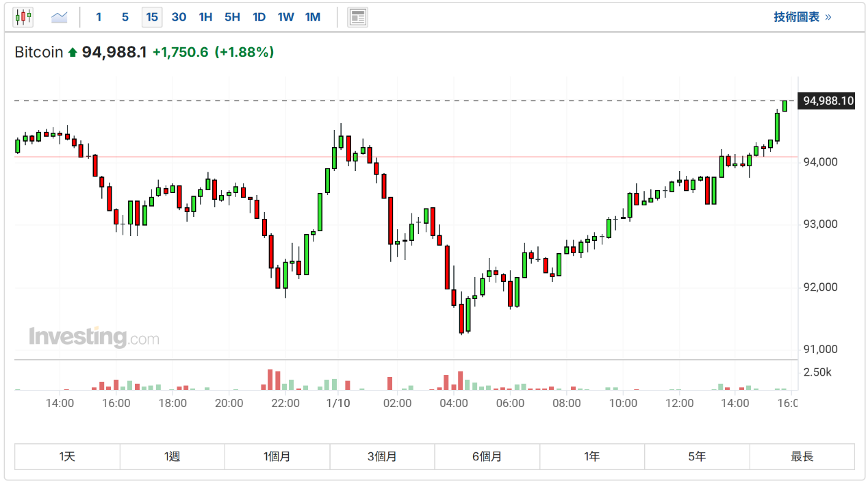Switch to area chart type
868x483 pixels.
(x=60, y=17)
